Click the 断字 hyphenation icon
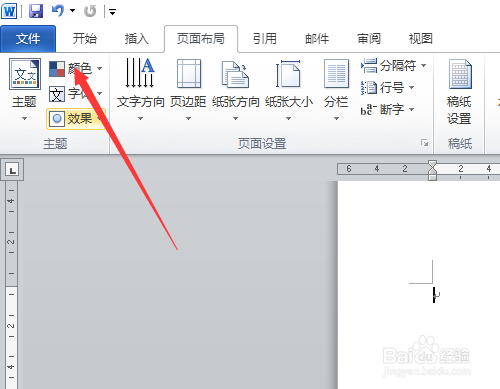Viewport: 500px width, 389px height. 368,109
